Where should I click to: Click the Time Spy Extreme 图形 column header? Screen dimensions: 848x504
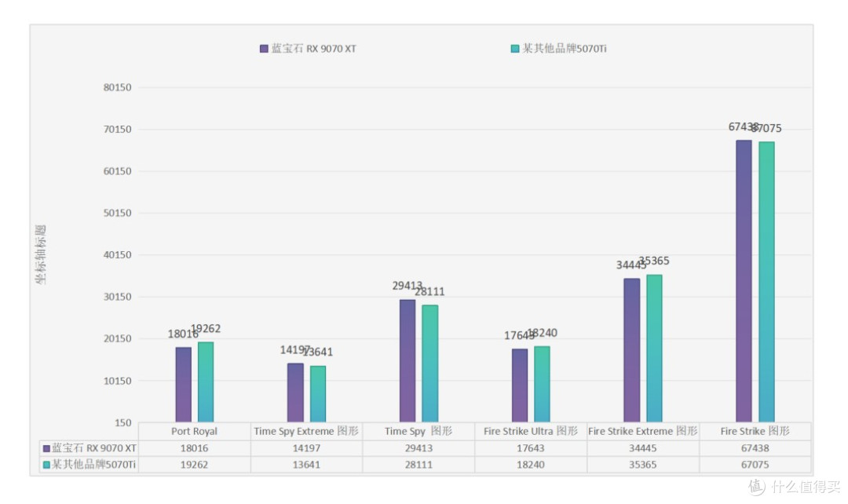click(x=306, y=432)
